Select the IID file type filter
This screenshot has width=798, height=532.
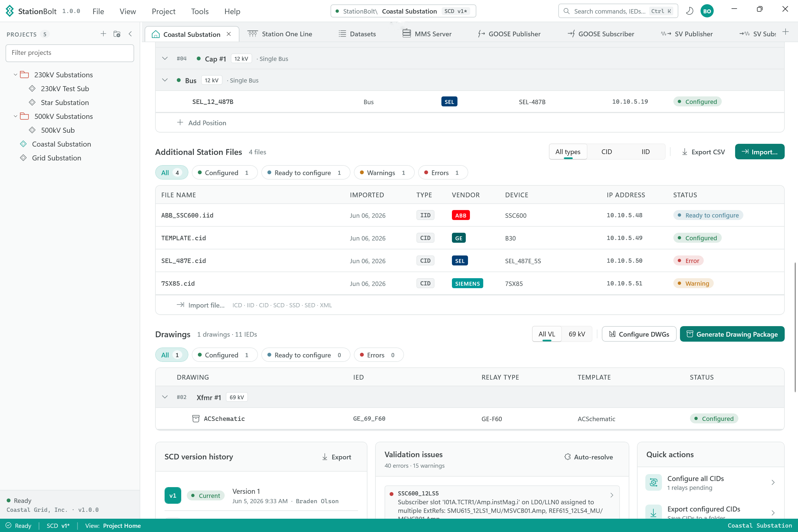coord(645,152)
